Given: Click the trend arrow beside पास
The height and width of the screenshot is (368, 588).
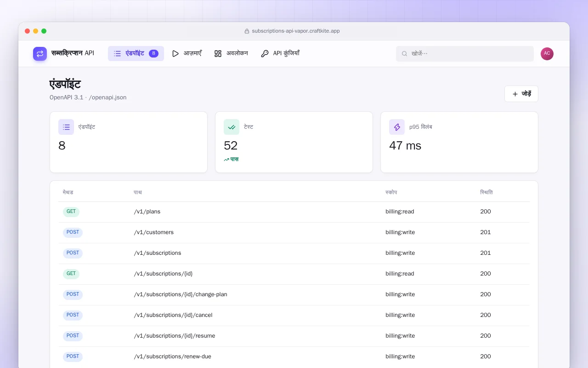Looking at the screenshot, I should [226, 160].
